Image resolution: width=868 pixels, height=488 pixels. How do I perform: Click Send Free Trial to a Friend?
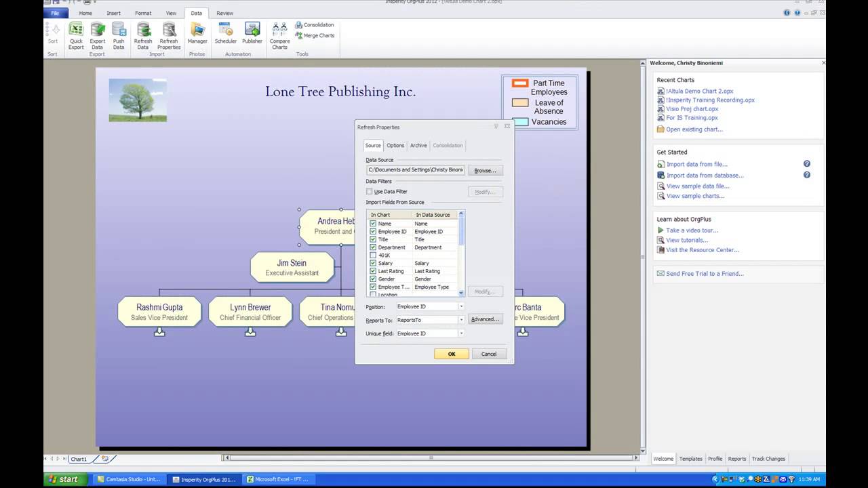(705, 274)
